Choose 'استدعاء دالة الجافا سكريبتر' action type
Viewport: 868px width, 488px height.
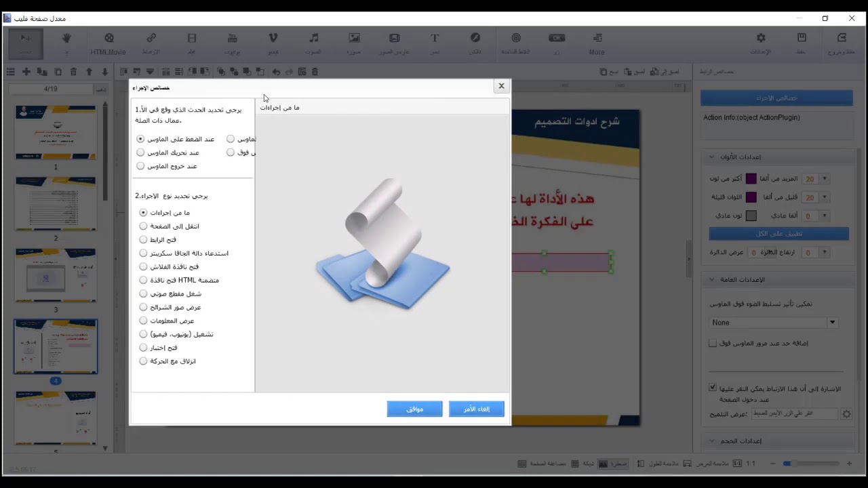[x=143, y=253]
